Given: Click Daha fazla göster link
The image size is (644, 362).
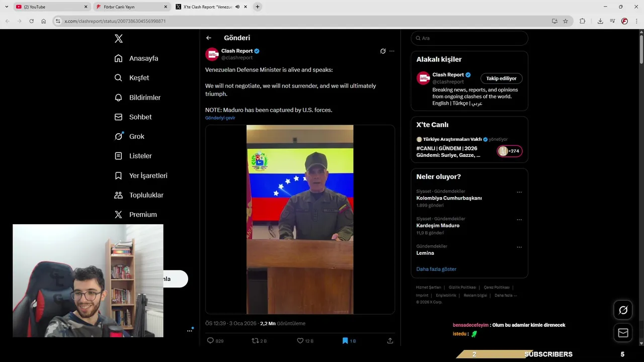Looking at the screenshot, I should [x=436, y=269].
